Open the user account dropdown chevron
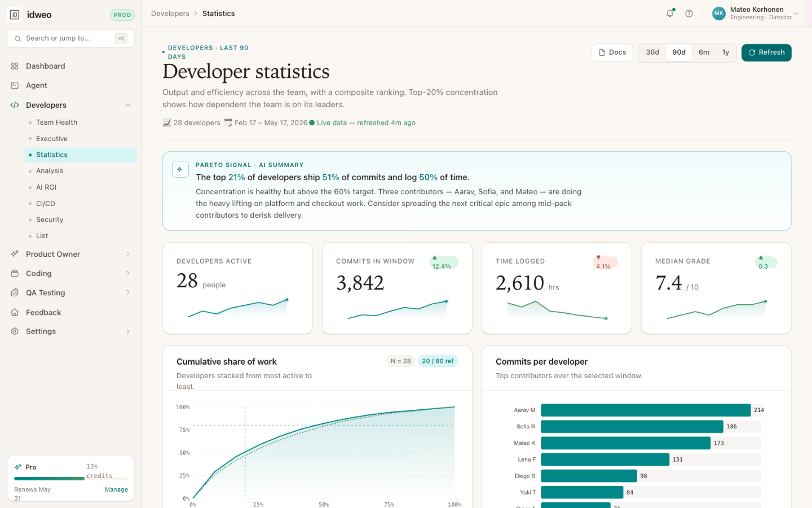This screenshot has width=812, height=508. 796,14
